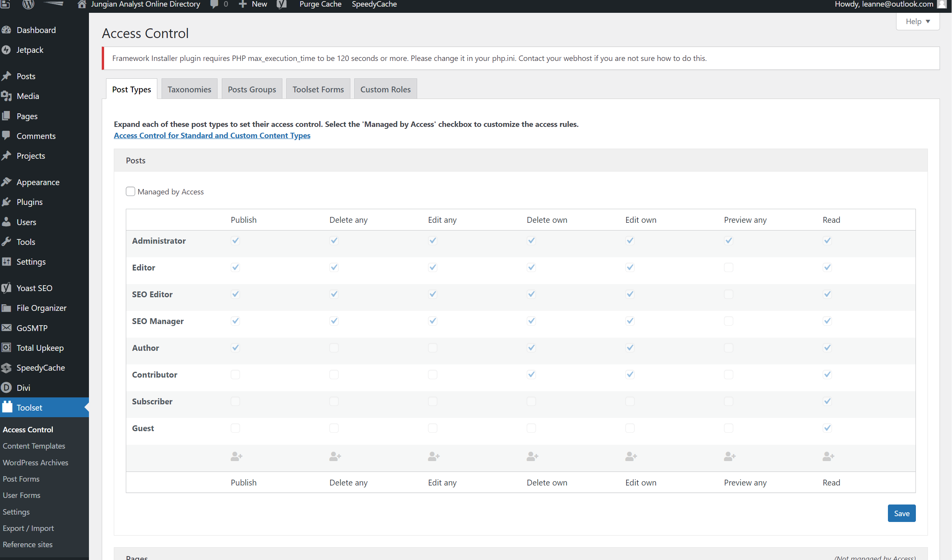Switch to the Taxonomies tab

pos(189,88)
